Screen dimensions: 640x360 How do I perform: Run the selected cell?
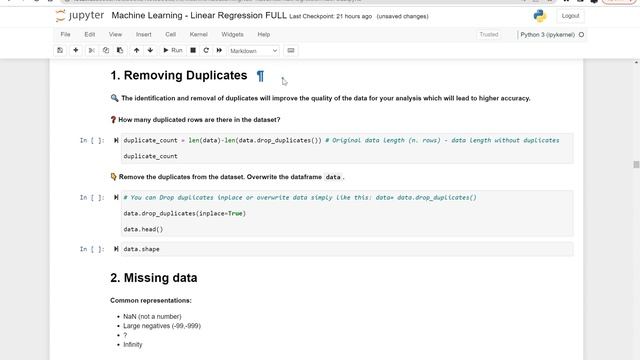click(x=173, y=50)
